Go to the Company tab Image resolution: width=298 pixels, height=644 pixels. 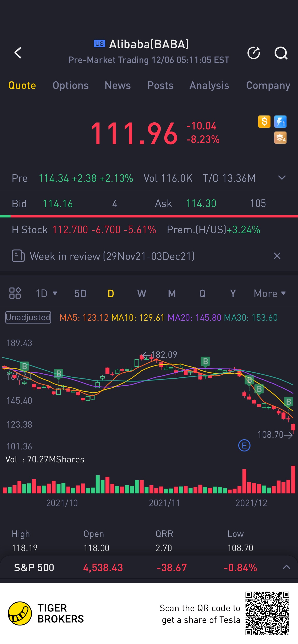(x=268, y=85)
